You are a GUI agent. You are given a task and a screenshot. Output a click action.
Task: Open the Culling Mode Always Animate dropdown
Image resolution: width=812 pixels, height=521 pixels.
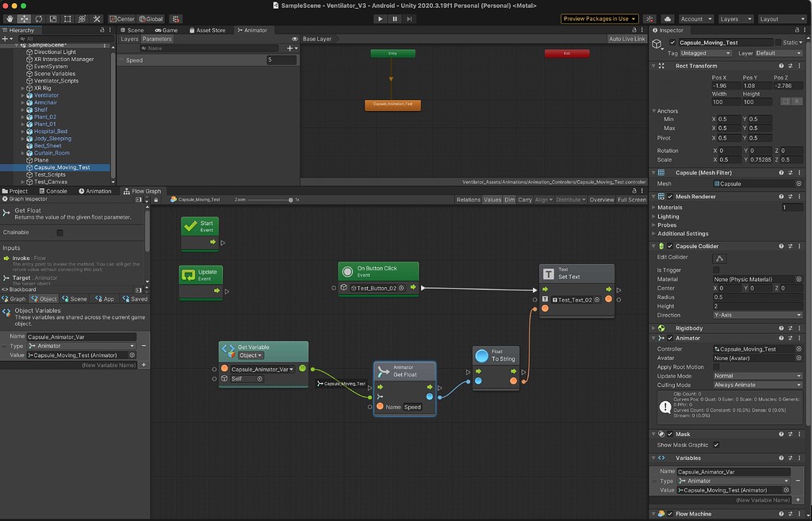tap(755, 384)
